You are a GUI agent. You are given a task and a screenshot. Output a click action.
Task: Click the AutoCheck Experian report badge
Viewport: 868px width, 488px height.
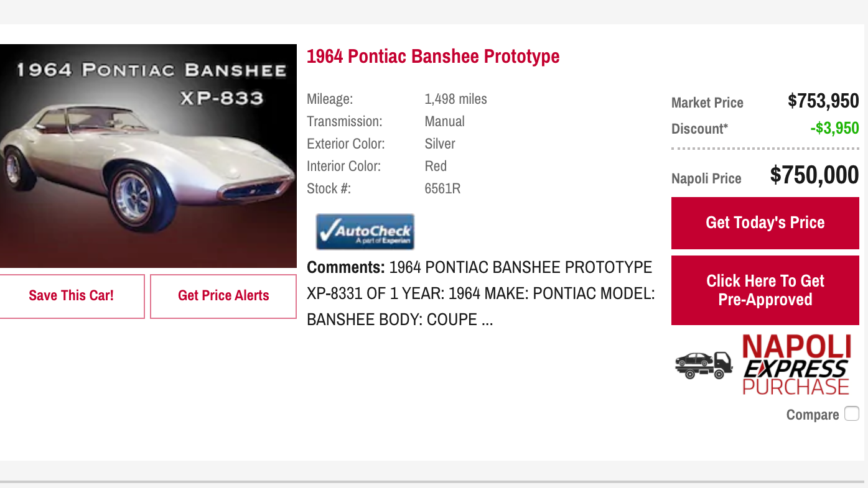[x=365, y=232]
